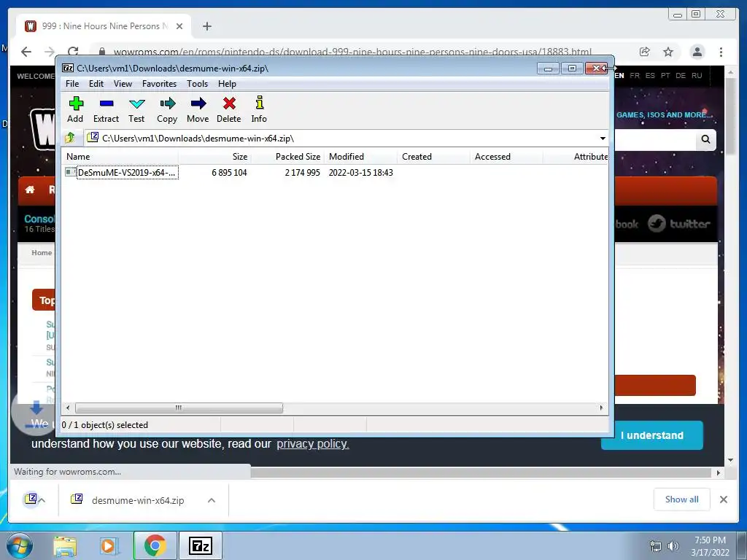
Task: Click the first download item chevron
Action: tap(42, 500)
